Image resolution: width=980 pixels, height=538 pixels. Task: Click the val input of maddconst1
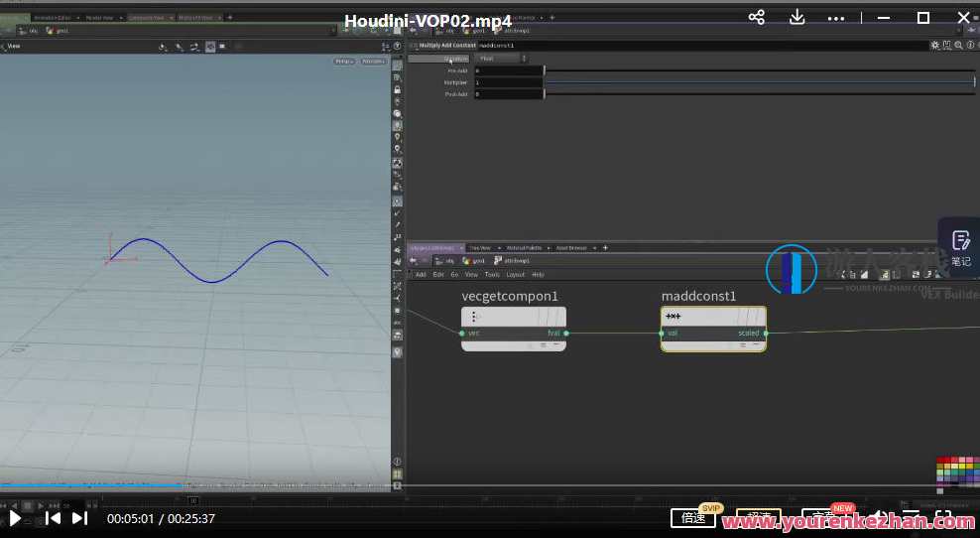pyautogui.click(x=662, y=333)
